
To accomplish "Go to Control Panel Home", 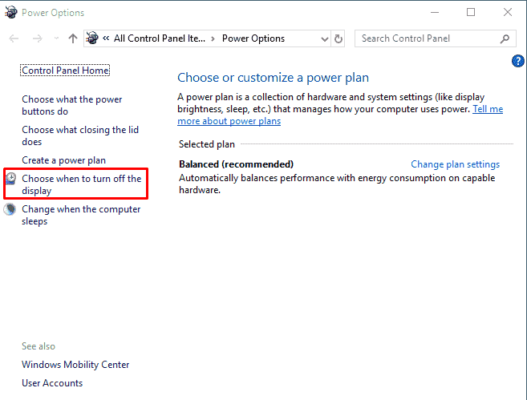I will 65,70.
